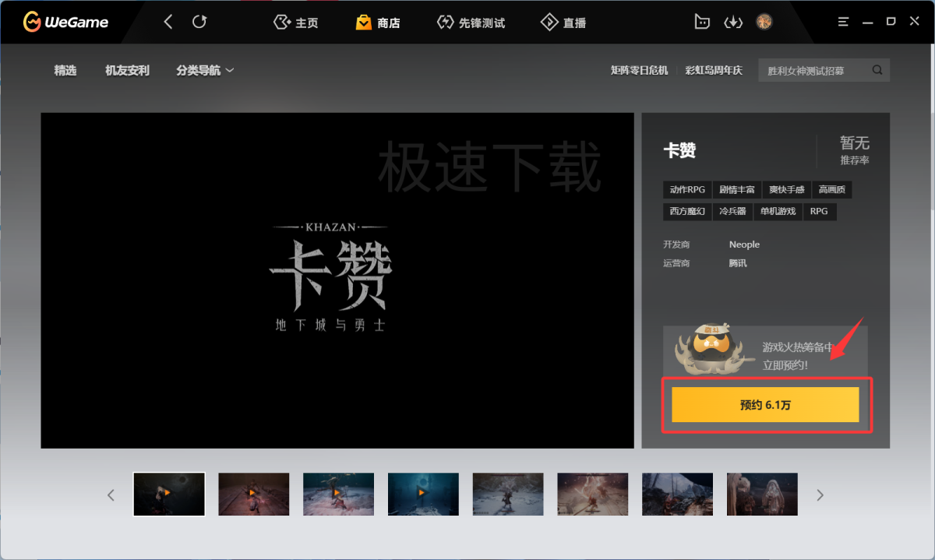Show previous thumbnails with left chevron
Image resolution: width=935 pixels, height=560 pixels.
coord(111,495)
